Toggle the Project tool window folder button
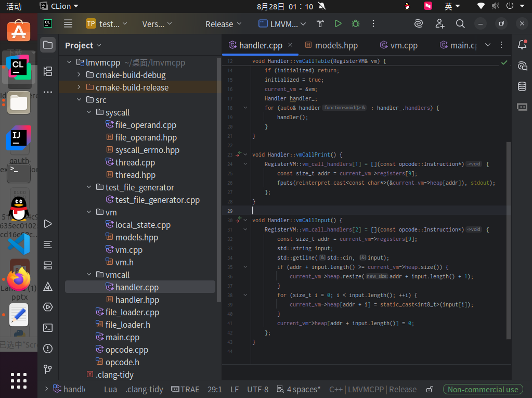The height and width of the screenshot is (398, 532). click(48, 45)
